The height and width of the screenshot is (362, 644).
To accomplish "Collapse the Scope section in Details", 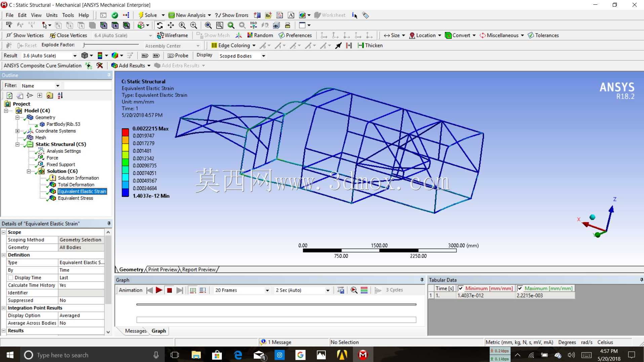I will (x=4, y=232).
